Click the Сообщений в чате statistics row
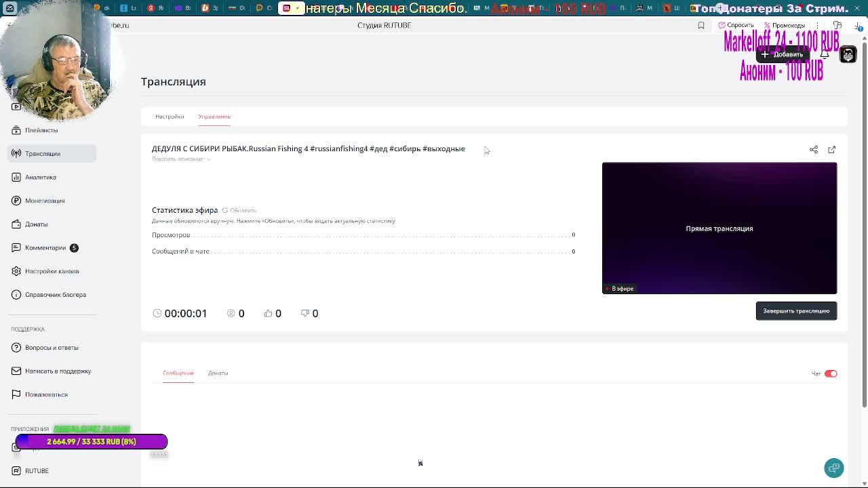The width and height of the screenshot is (868, 488). (x=363, y=251)
